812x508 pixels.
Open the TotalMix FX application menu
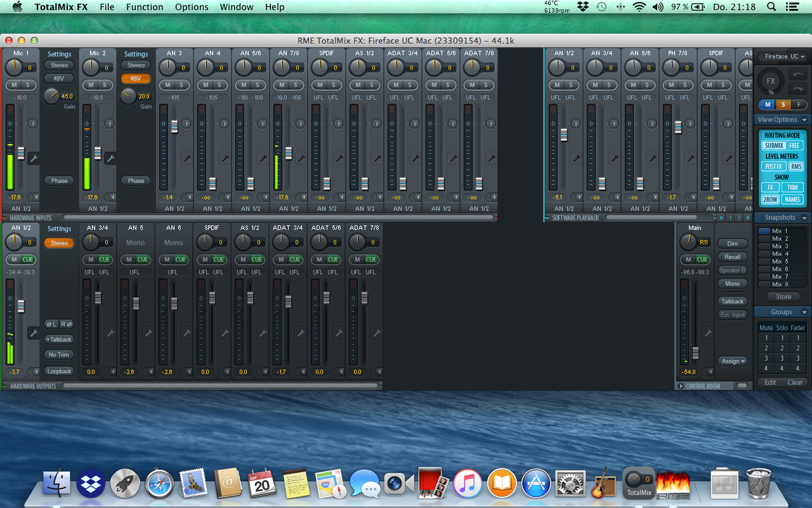pos(60,7)
